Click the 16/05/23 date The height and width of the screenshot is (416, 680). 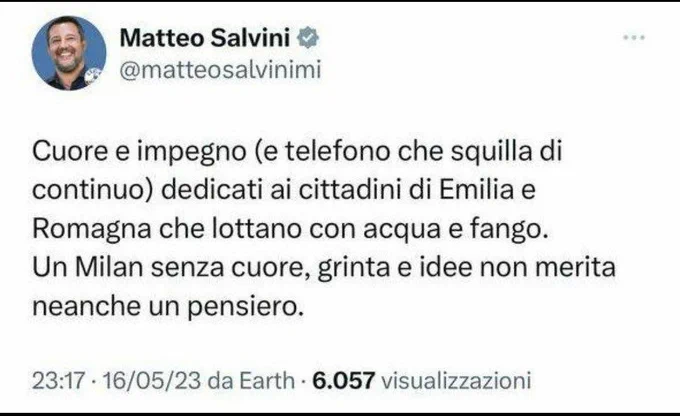151,380
